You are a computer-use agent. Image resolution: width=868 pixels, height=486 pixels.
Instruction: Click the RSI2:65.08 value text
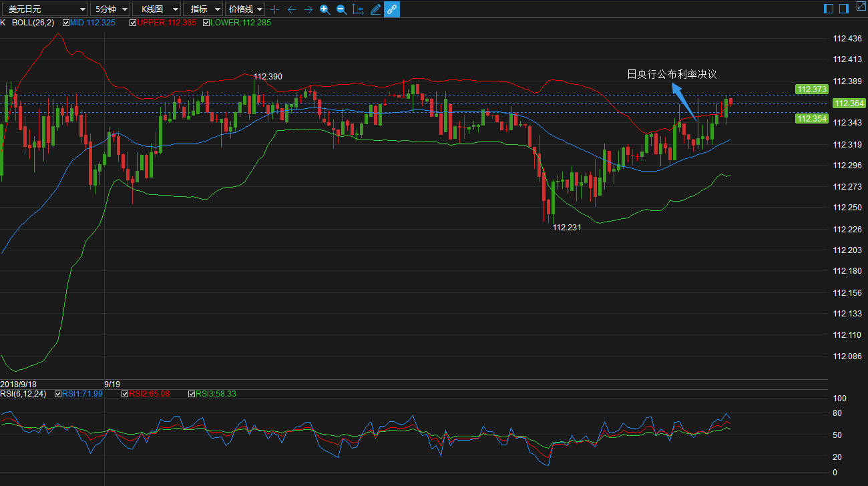(149, 394)
